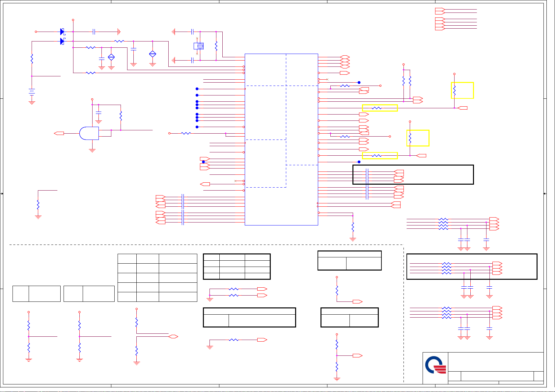This screenshot has height=392, width=555.
Task: Click the off-page port left of AND gate
Action: tap(59, 133)
